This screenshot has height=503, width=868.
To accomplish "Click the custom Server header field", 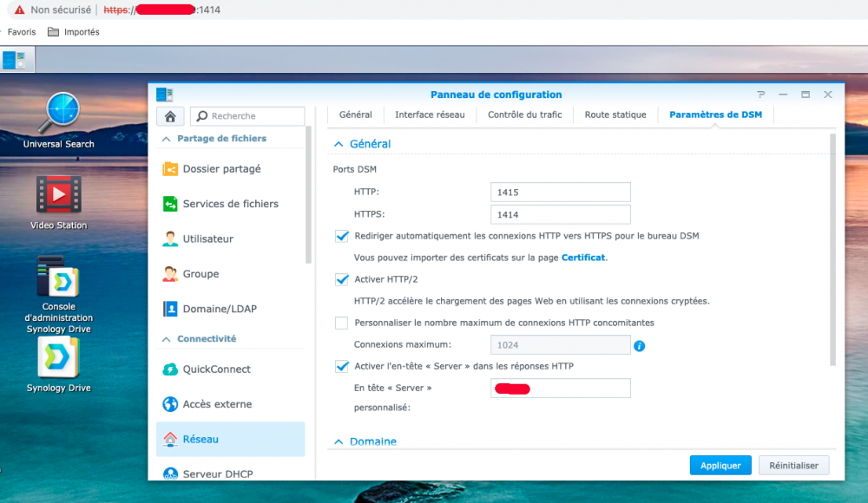I will click(x=560, y=389).
